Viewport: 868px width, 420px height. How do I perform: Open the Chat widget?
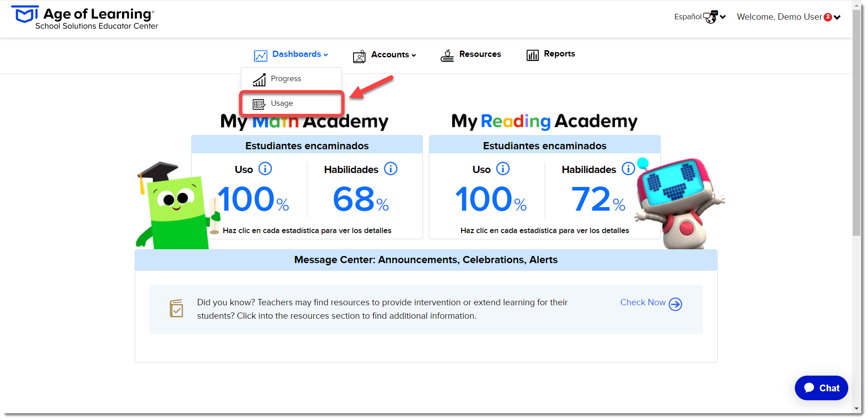coord(821,388)
